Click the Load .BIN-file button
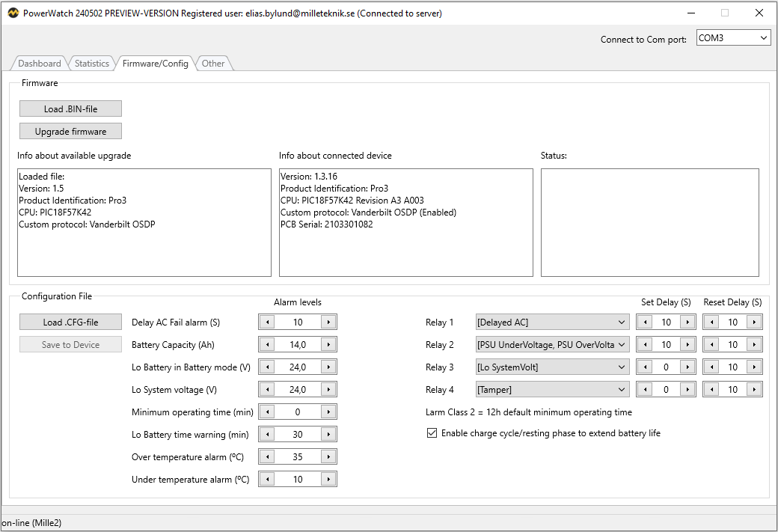The width and height of the screenshot is (778, 532). [70, 108]
